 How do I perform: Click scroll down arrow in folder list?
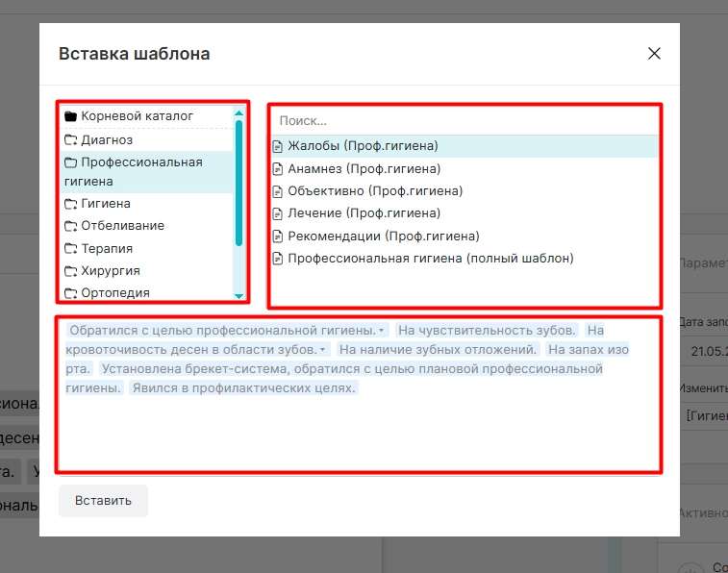click(239, 296)
